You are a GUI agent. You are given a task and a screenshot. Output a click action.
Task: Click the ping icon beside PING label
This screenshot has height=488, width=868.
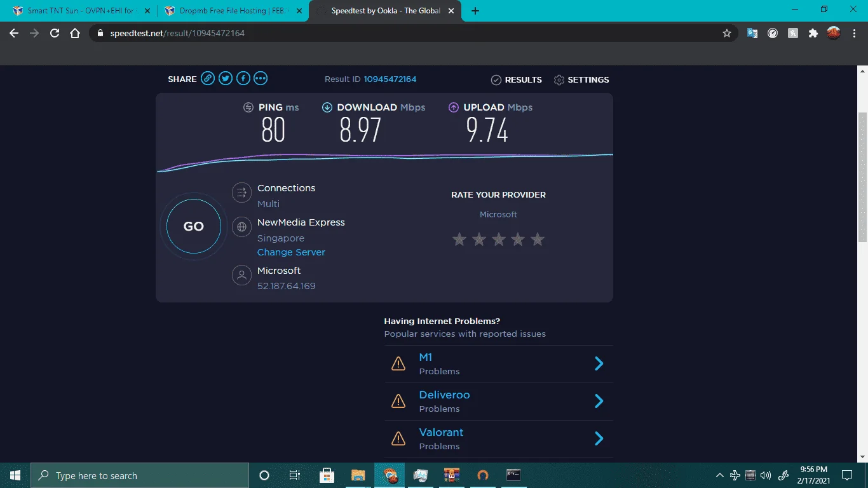coord(248,107)
